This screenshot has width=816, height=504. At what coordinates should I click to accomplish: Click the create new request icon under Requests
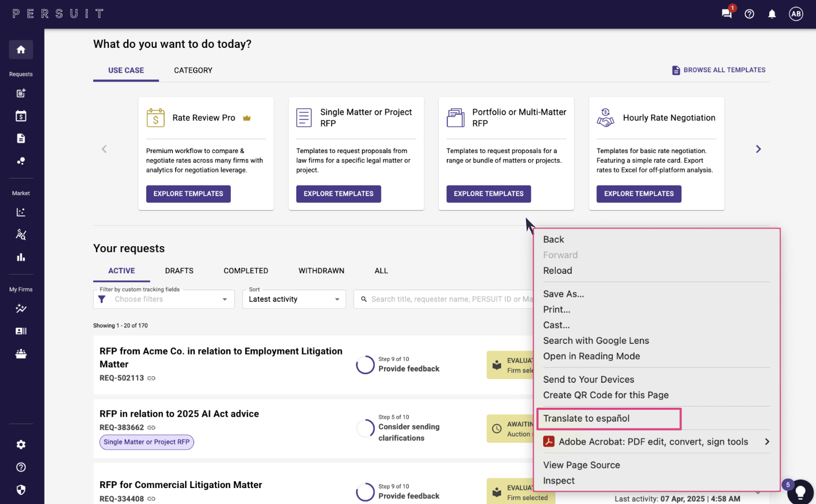tap(21, 94)
